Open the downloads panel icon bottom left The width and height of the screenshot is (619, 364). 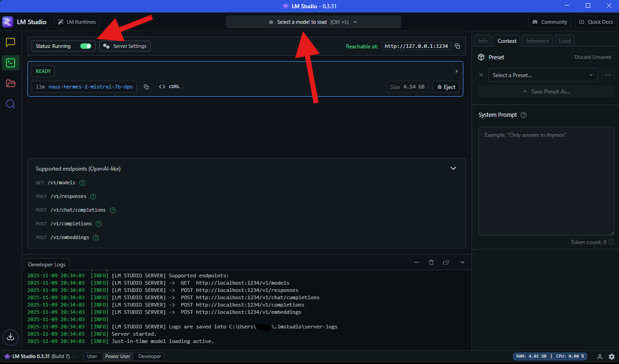click(x=10, y=338)
